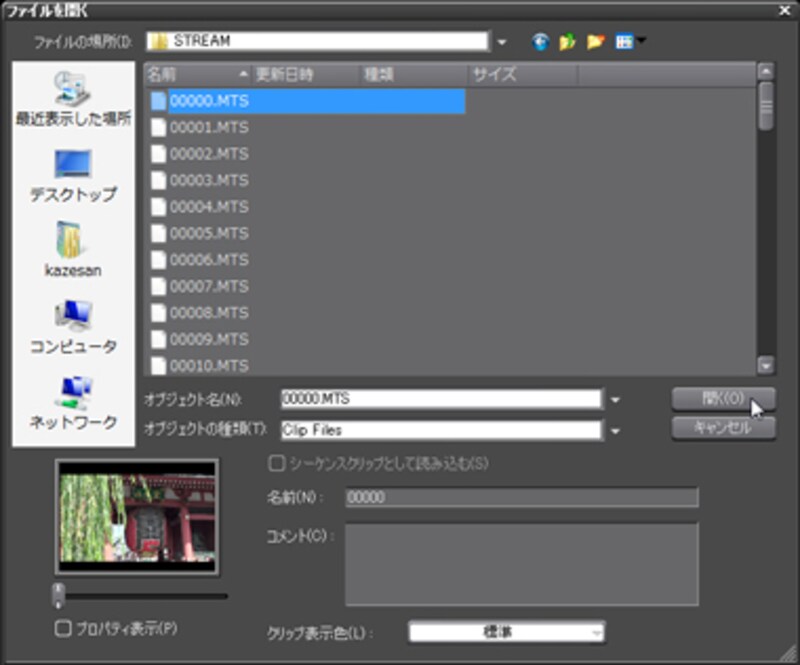The width and height of the screenshot is (800, 665).
Task: Expand the object name dropdown arrow
Action: point(615,400)
